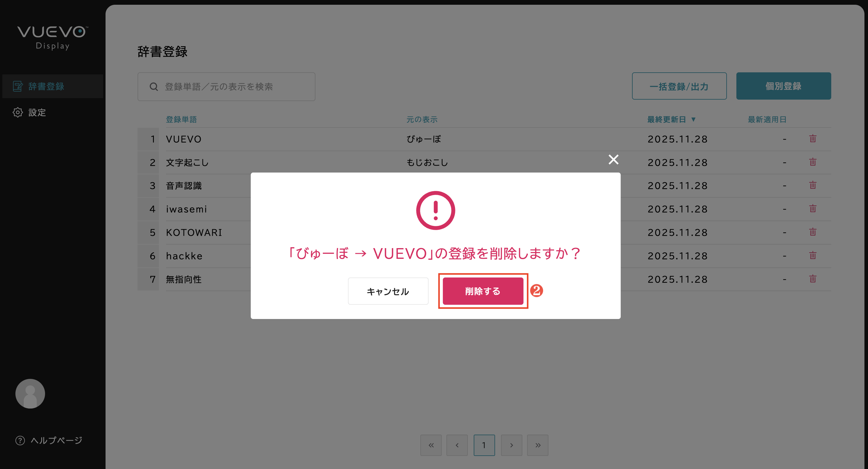The width and height of the screenshot is (868, 469).
Task: Sort by 最終更新日 column arrow
Action: 693,119
